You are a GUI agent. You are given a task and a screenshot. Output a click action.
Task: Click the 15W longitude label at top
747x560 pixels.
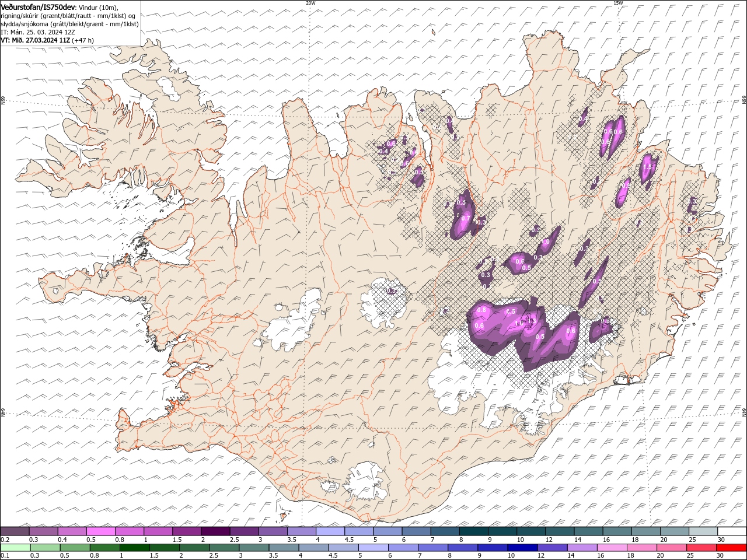[x=618, y=3]
